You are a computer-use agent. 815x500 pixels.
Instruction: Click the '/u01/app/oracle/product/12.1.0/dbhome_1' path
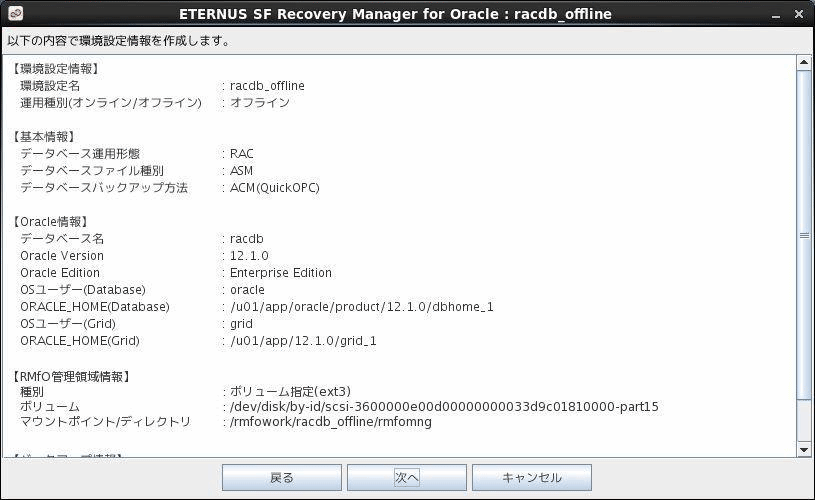click(x=362, y=307)
